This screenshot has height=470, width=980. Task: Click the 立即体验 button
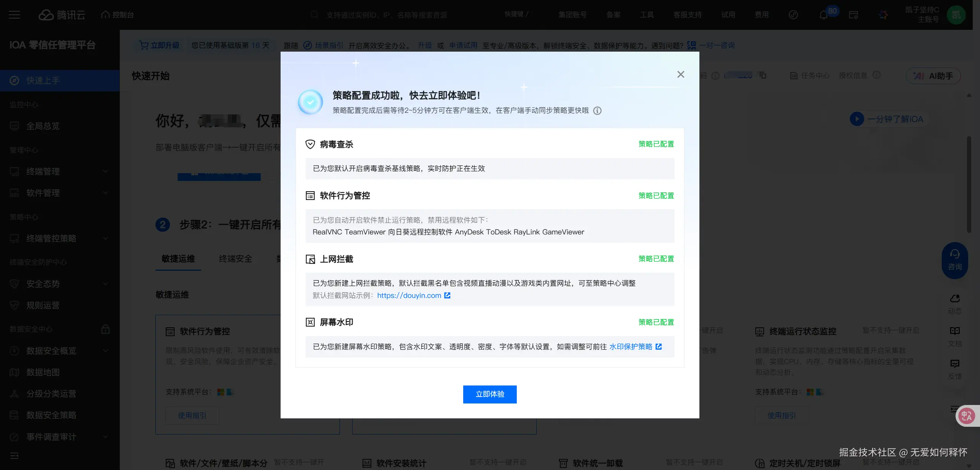(x=490, y=394)
